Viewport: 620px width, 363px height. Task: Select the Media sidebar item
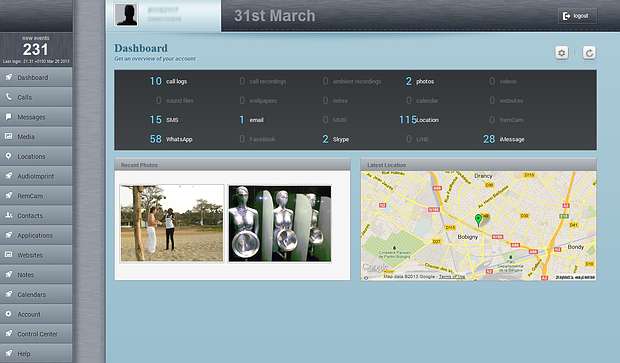pos(36,136)
